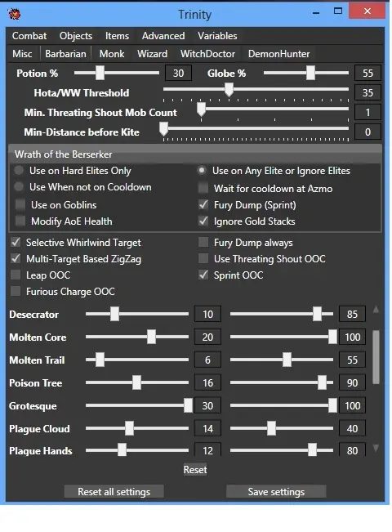Screen dimensions: 392x532
Task: Click the scroll up arrow beside Desecrator
Action: point(376,310)
